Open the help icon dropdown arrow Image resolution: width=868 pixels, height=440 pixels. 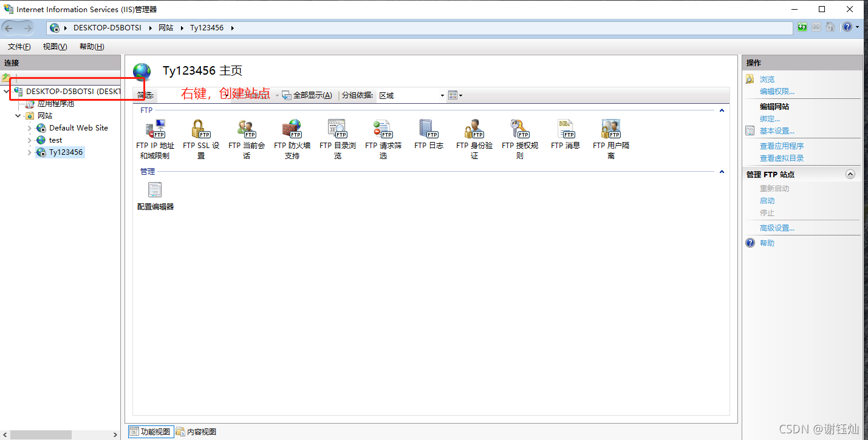(857, 27)
